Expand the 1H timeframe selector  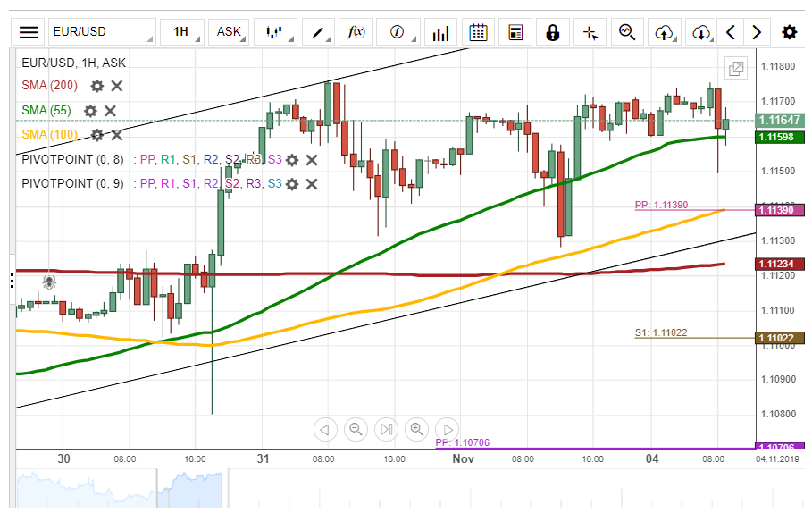181,32
